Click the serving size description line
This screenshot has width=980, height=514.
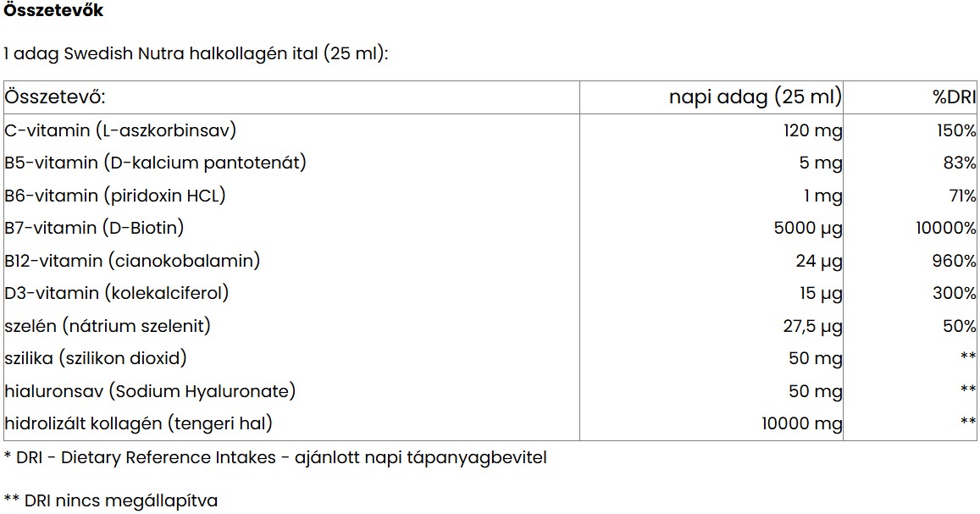[x=196, y=53]
